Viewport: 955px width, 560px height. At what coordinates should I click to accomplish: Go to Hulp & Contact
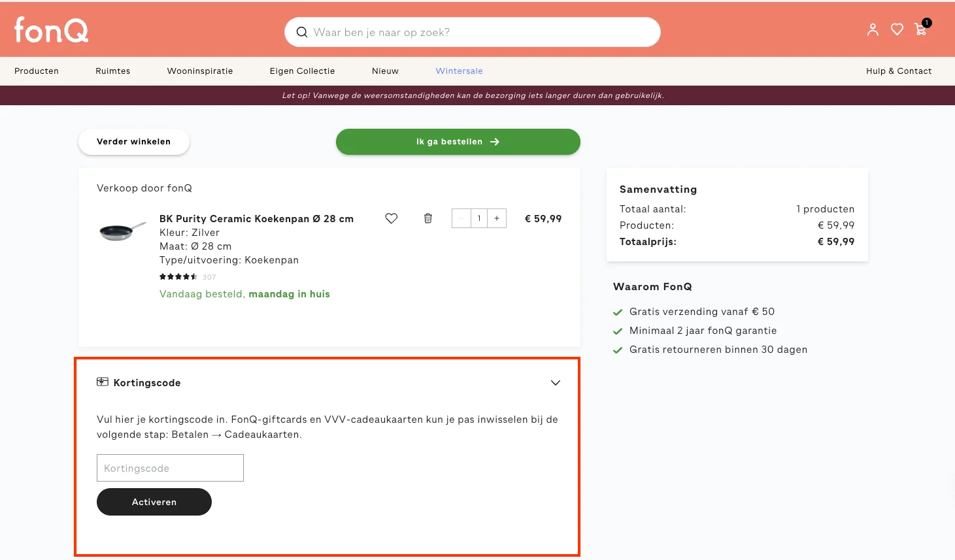point(898,71)
